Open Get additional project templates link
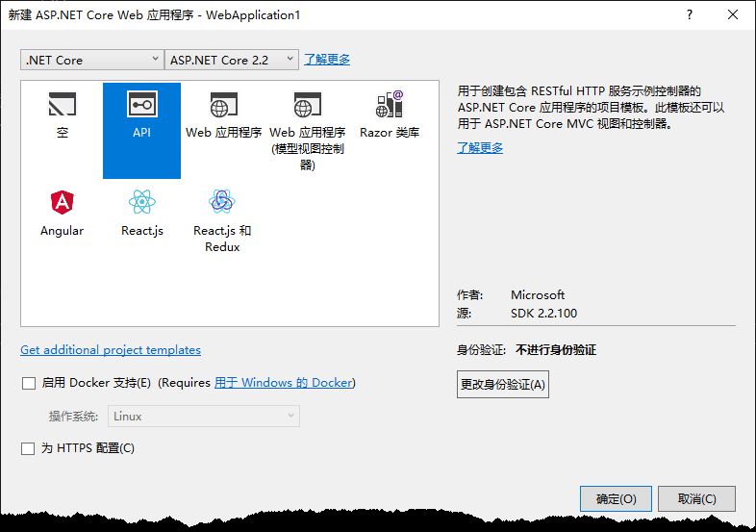The image size is (756, 532). (111, 349)
